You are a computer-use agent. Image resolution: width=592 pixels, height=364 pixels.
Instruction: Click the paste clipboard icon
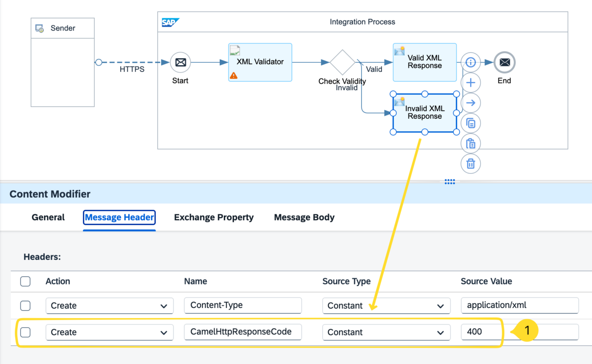click(x=471, y=144)
